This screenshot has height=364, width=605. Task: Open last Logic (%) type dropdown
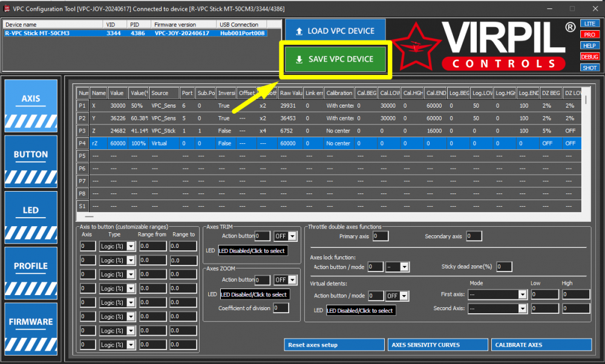pyautogui.click(x=131, y=345)
